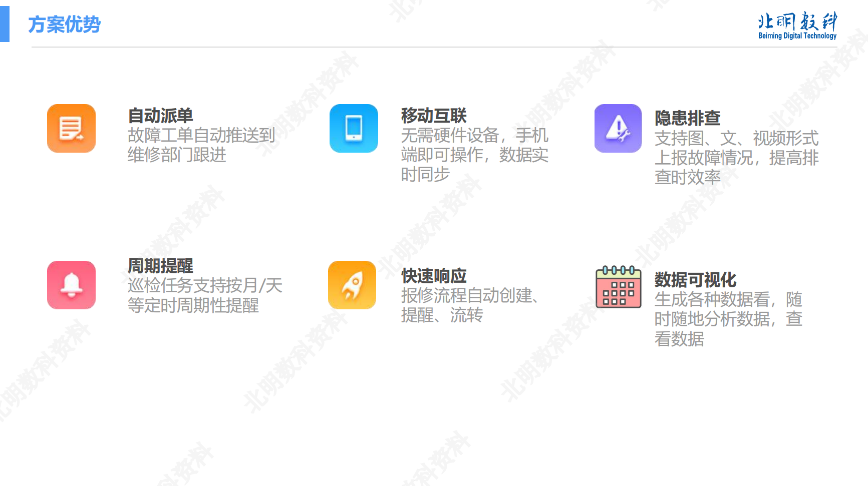Click the 自动派单 heading
Image resolution: width=868 pixels, height=486 pixels.
(x=161, y=116)
